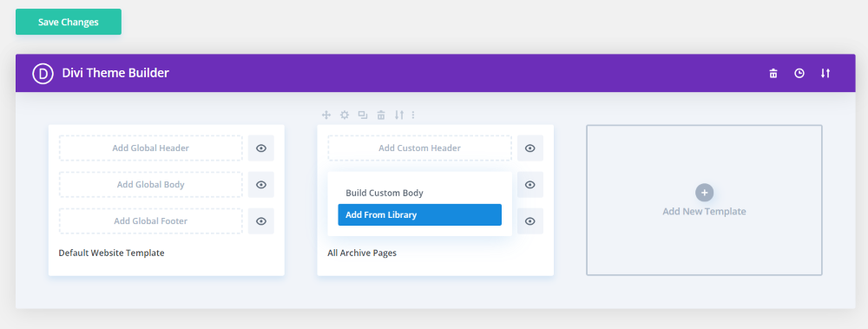Toggle Global Header visibility eye
The image size is (868, 329).
tap(261, 148)
